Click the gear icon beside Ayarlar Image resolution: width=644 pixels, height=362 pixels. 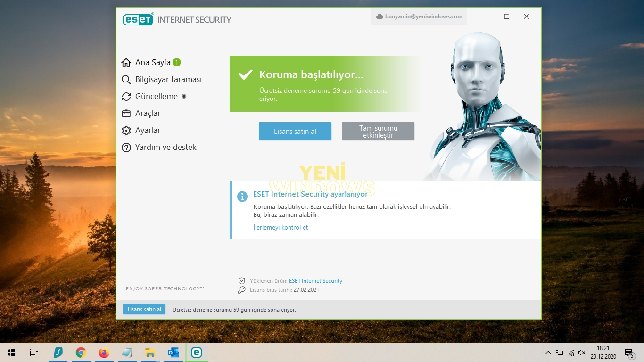pyautogui.click(x=126, y=131)
